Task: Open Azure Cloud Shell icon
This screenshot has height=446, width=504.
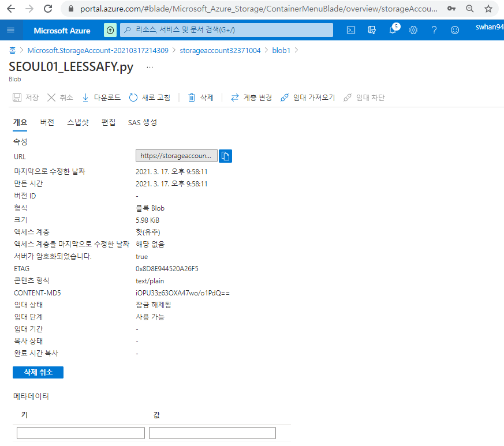Action: (x=350, y=30)
